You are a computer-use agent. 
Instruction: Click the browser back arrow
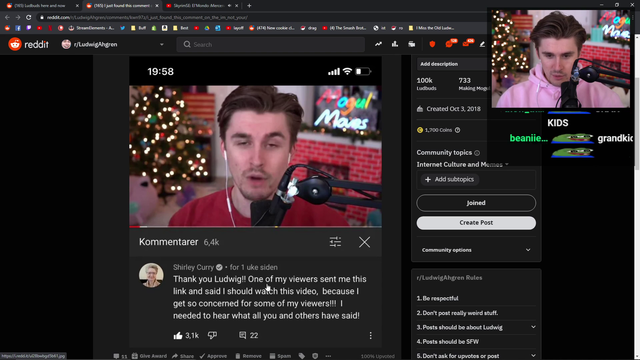(7, 18)
